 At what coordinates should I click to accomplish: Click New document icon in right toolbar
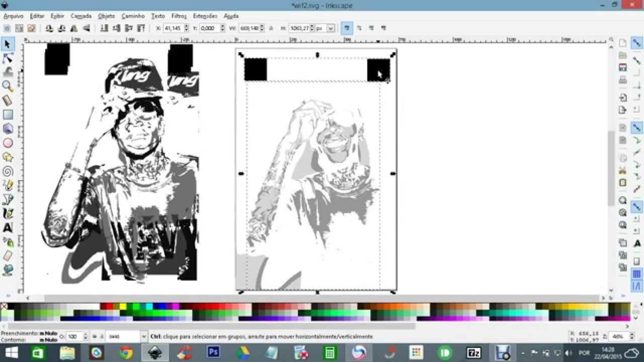coord(623,43)
